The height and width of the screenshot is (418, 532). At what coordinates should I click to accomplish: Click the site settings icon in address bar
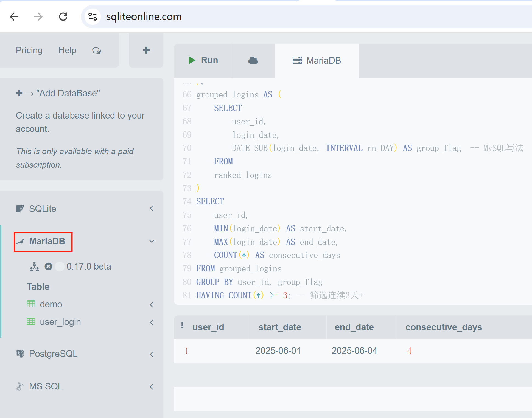point(93,17)
